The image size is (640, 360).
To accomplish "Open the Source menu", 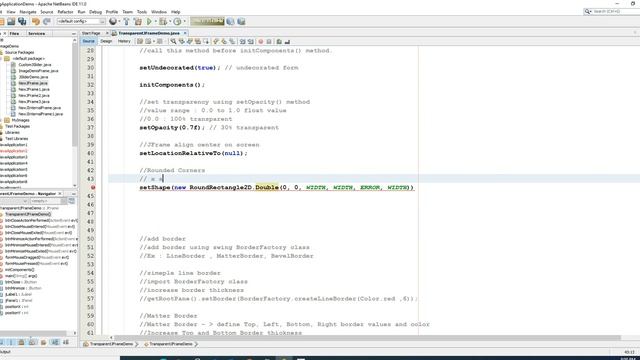I will pyautogui.click(x=47, y=12).
